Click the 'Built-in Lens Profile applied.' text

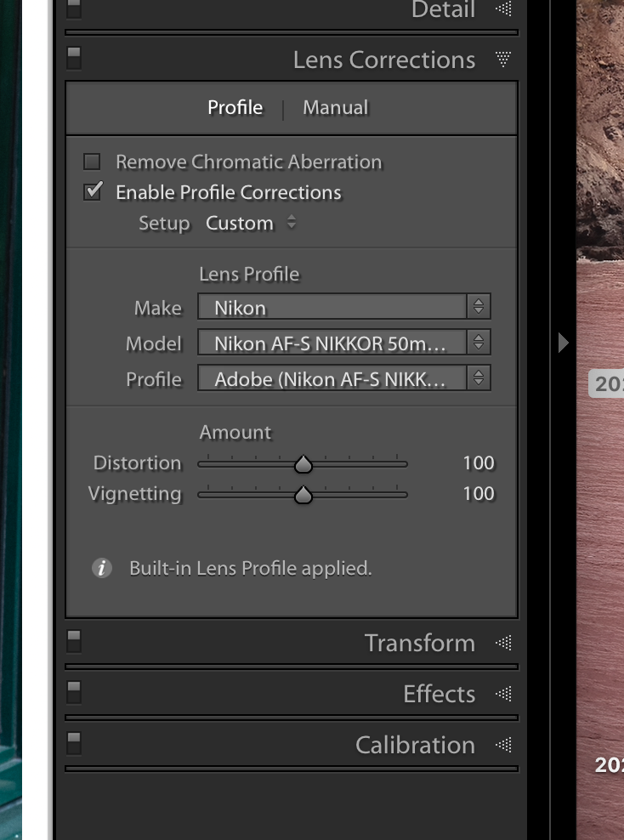click(251, 569)
